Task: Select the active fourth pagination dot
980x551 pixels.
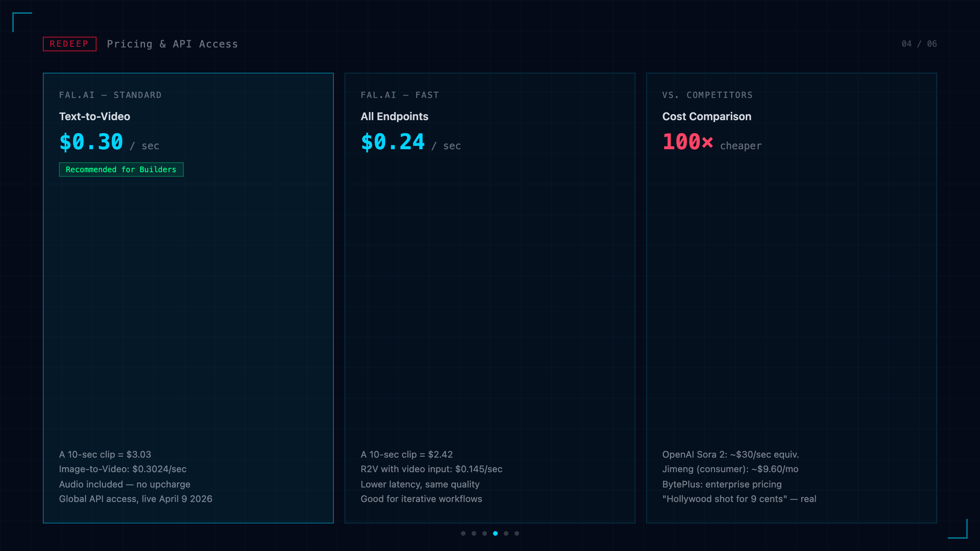Action: coord(495,533)
